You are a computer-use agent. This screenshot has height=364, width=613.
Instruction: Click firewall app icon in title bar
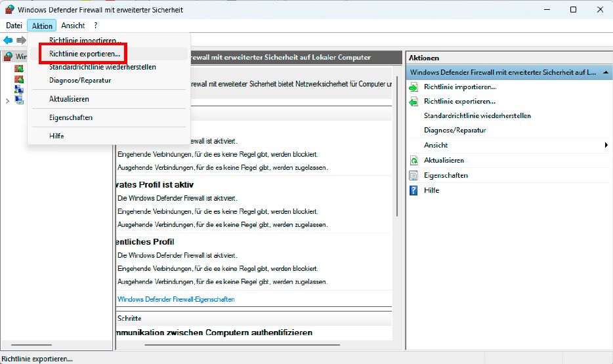9,9
